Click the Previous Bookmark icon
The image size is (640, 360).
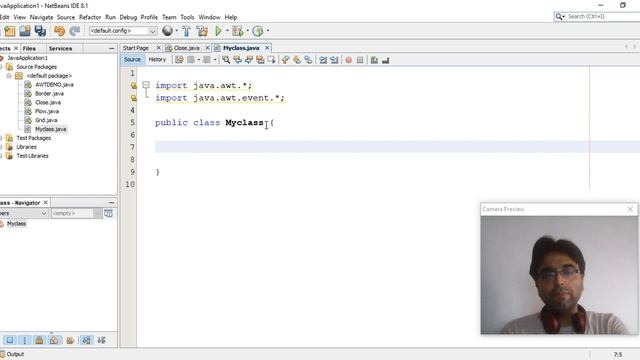(x=286, y=60)
